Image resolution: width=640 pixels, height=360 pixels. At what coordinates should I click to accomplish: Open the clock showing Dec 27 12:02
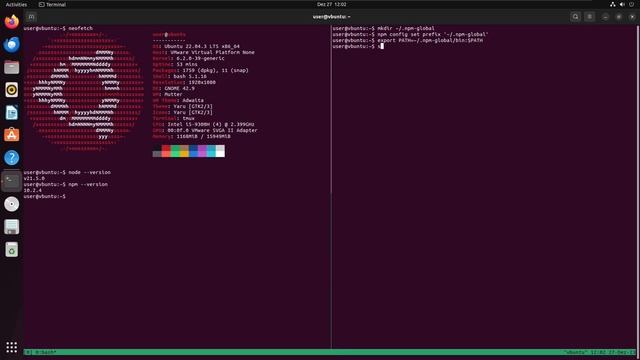(x=331, y=4)
